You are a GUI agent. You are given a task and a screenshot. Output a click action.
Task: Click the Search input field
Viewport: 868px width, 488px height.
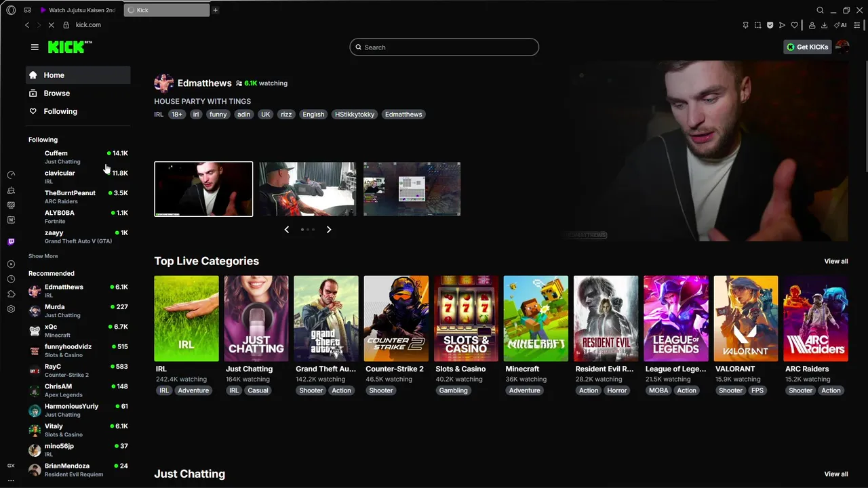[x=444, y=47]
